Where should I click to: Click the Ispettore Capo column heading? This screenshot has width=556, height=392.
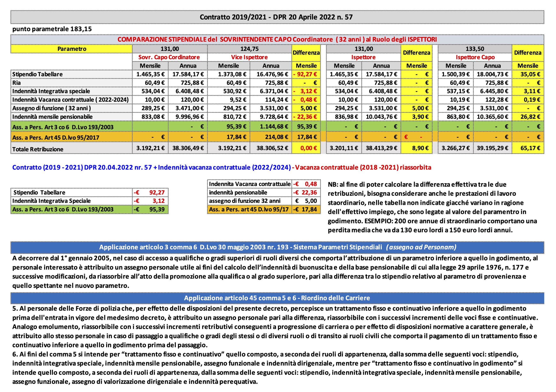coord(475,57)
